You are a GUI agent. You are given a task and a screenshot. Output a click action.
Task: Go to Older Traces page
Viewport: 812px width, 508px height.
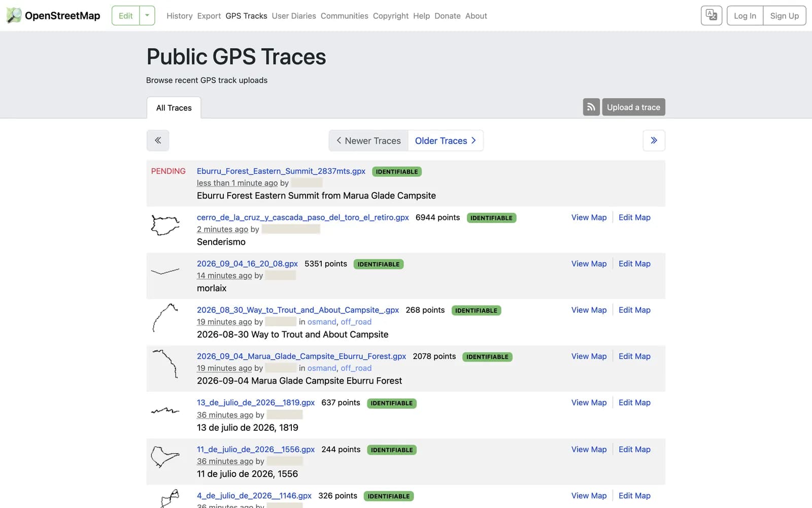pos(446,141)
